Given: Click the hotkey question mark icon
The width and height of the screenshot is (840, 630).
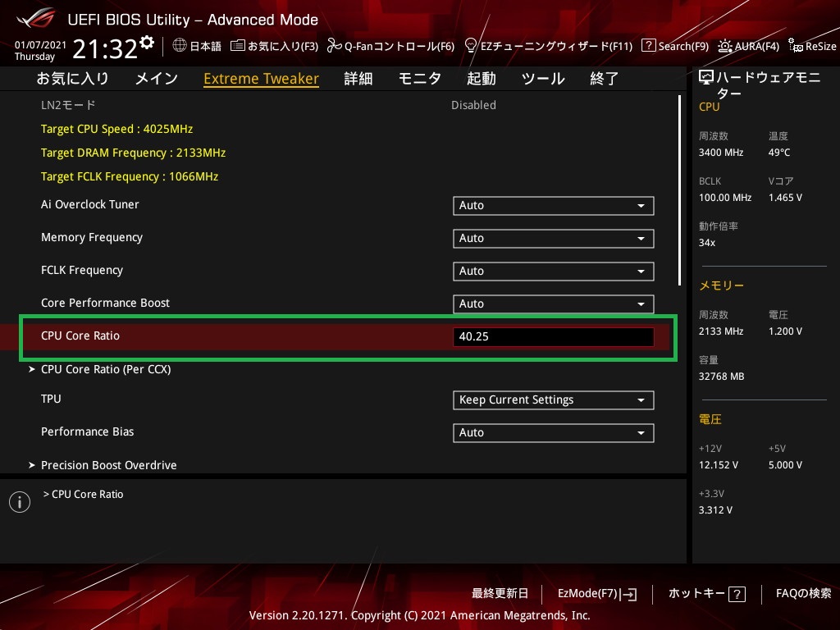Looking at the screenshot, I should point(737,594).
